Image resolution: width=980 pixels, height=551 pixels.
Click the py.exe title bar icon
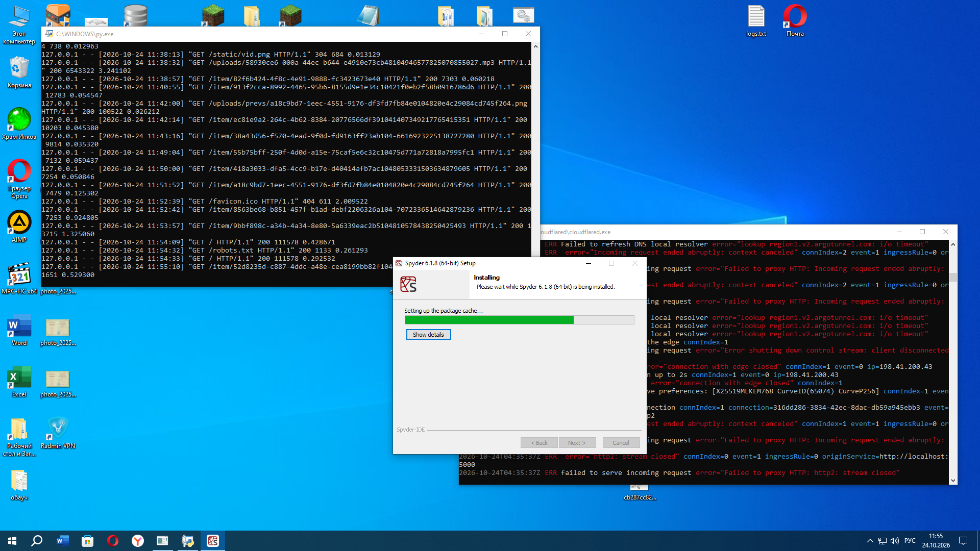pyautogui.click(x=49, y=34)
